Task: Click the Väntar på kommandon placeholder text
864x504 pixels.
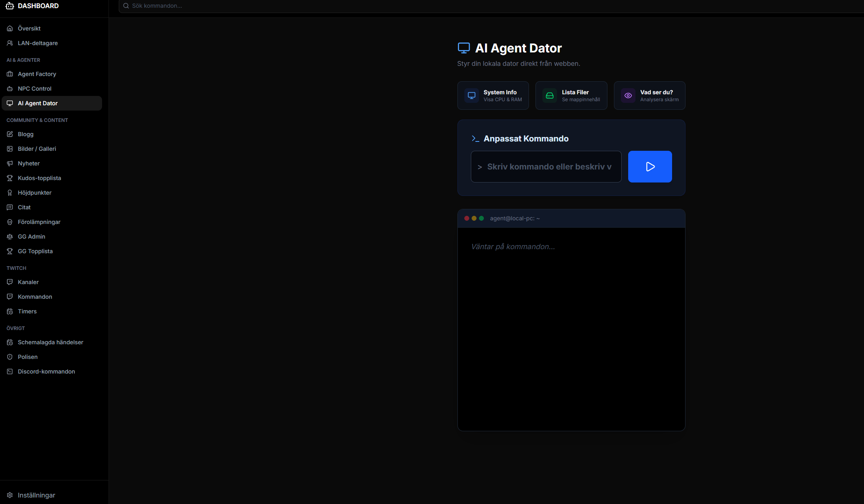Action: (x=513, y=247)
